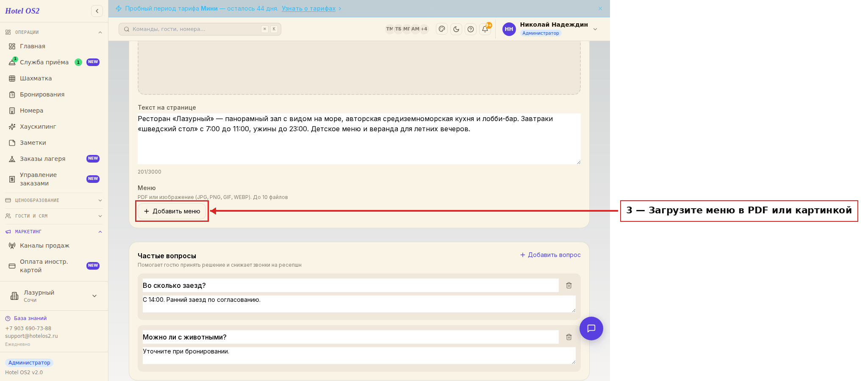The image size is (868, 381).
Task: Dismiss the trial period banner
Action: [600, 8]
